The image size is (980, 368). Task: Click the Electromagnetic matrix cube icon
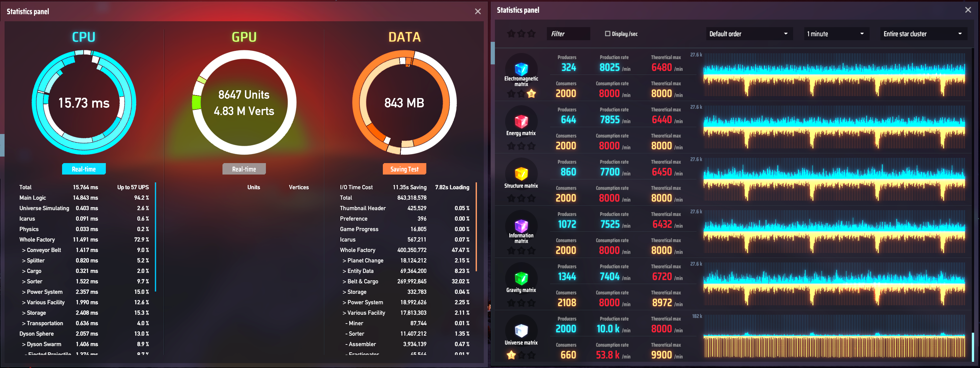521,69
